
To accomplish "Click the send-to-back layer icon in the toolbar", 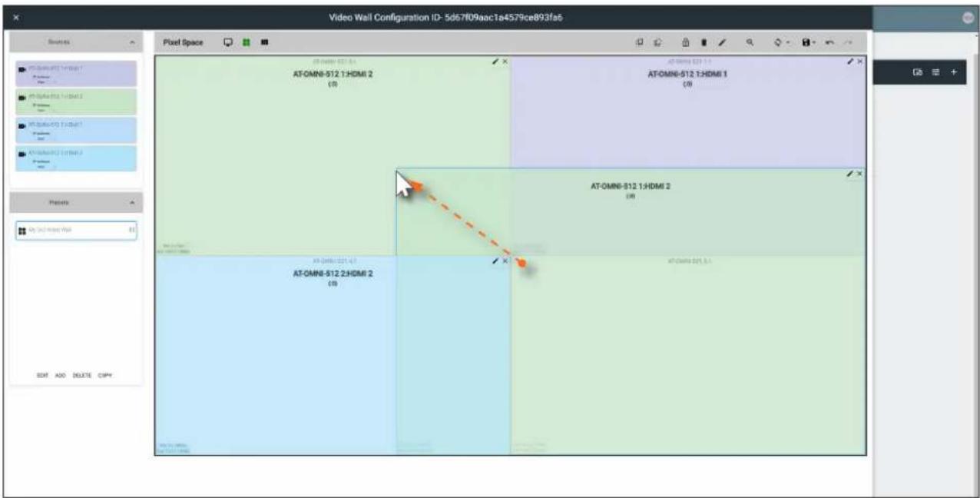I will point(657,42).
